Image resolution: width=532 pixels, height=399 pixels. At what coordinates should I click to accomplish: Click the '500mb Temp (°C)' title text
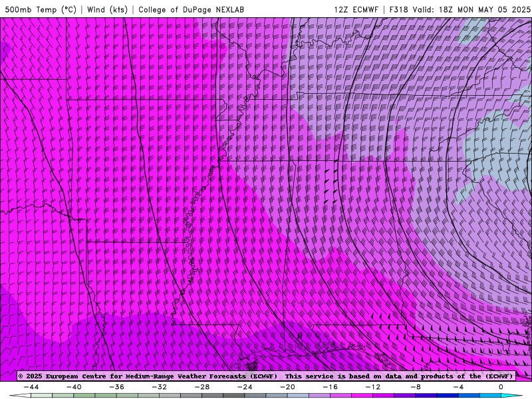coord(41,9)
